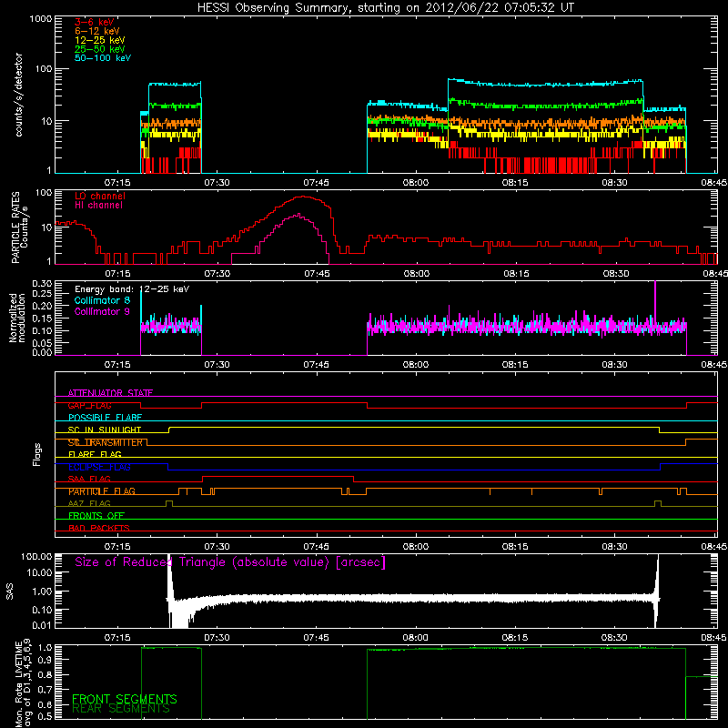Select the LO channel legend label
Image resolution: width=728 pixels, height=728 pixels.
100,196
